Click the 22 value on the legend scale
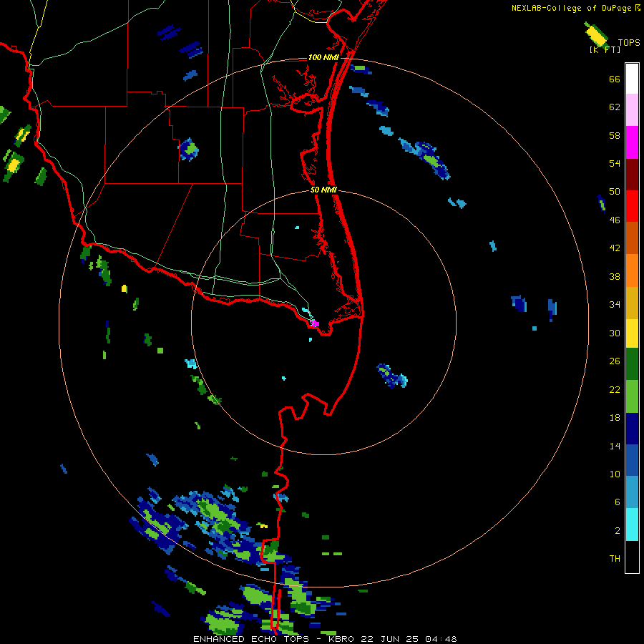Image resolution: width=644 pixels, height=644 pixels. click(615, 390)
